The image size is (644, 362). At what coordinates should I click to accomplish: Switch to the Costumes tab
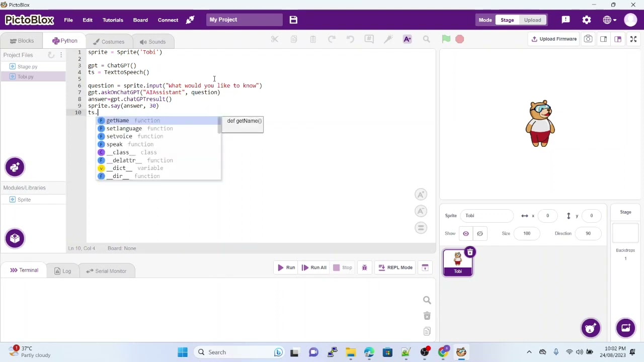tap(109, 42)
